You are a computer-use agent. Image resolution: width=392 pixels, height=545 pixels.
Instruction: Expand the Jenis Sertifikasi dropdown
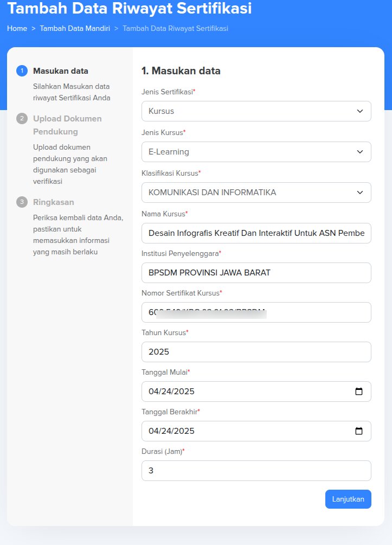click(x=256, y=111)
